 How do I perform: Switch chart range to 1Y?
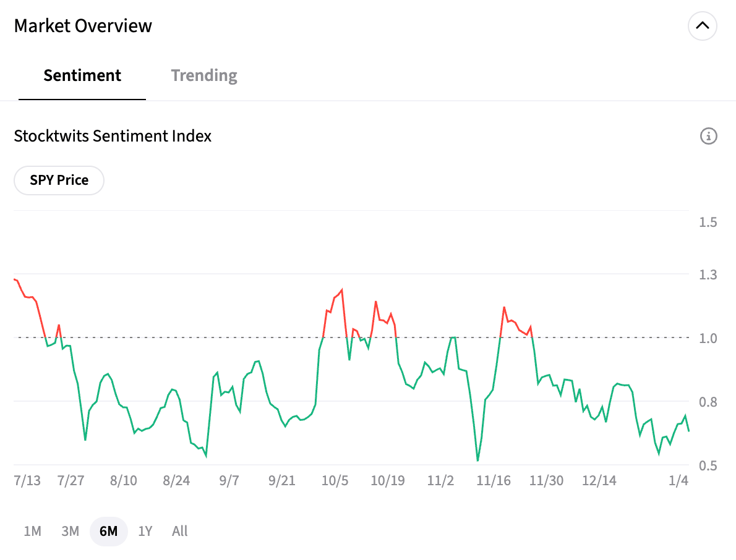pyautogui.click(x=145, y=531)
